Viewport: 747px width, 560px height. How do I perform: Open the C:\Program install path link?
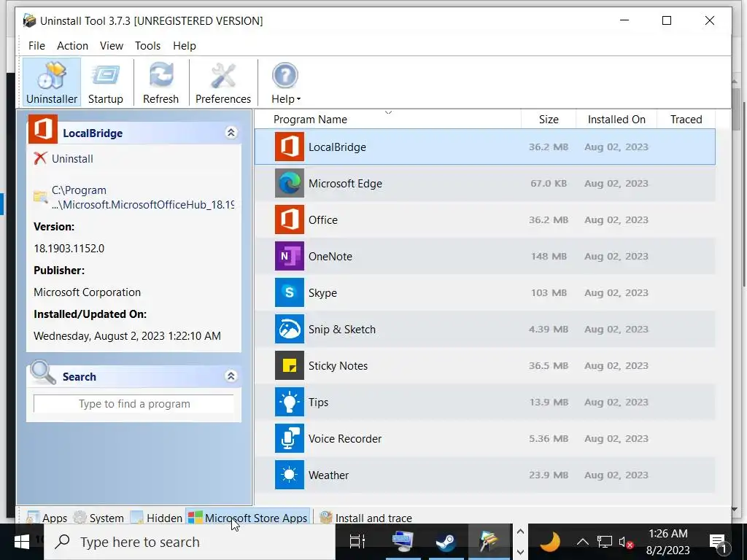[x=143, y=197]
